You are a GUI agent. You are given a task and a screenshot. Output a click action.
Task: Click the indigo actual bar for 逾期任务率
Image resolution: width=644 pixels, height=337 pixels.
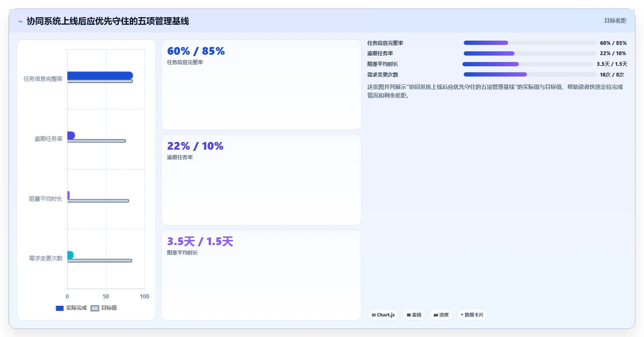tap(71, 136)
